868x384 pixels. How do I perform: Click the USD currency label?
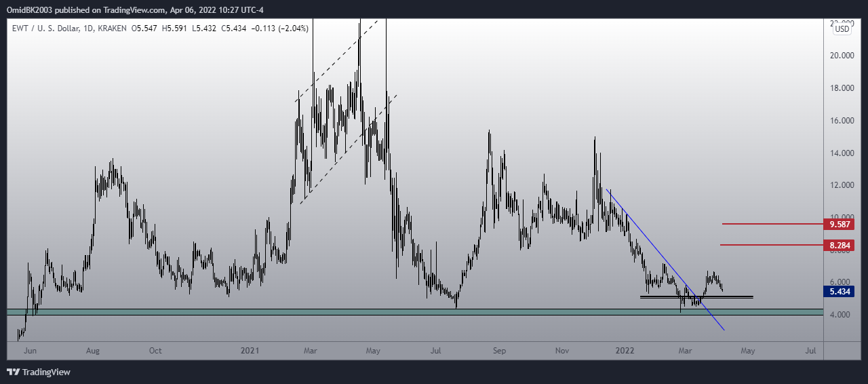[x=842, y=29]
